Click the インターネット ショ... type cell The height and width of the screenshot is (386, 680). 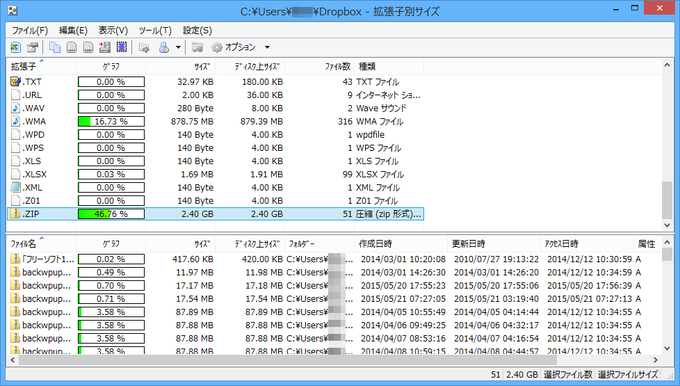pyautogui.click(x=389, y=95)
